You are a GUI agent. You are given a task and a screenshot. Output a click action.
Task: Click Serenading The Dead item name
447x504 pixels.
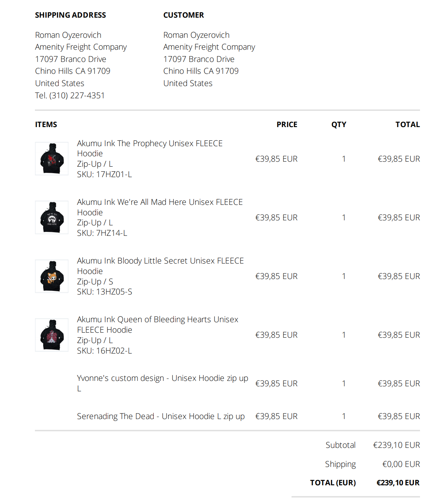(161, 417)
